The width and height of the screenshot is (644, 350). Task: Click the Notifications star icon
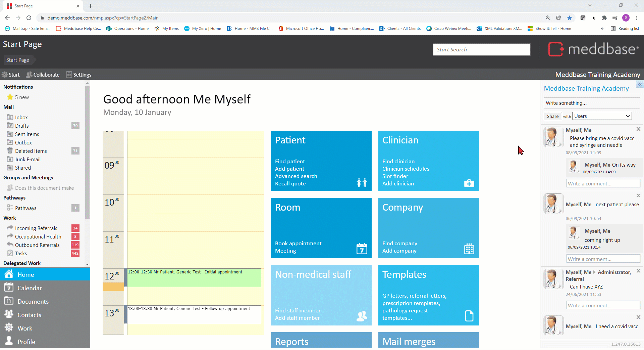10,97
